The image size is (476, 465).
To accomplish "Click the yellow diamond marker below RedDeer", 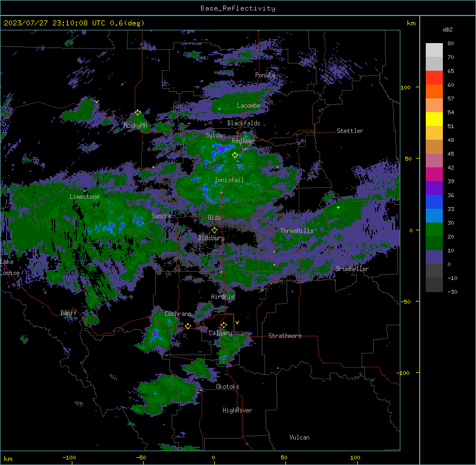I will pyautogui.click(x=235, y=155).
